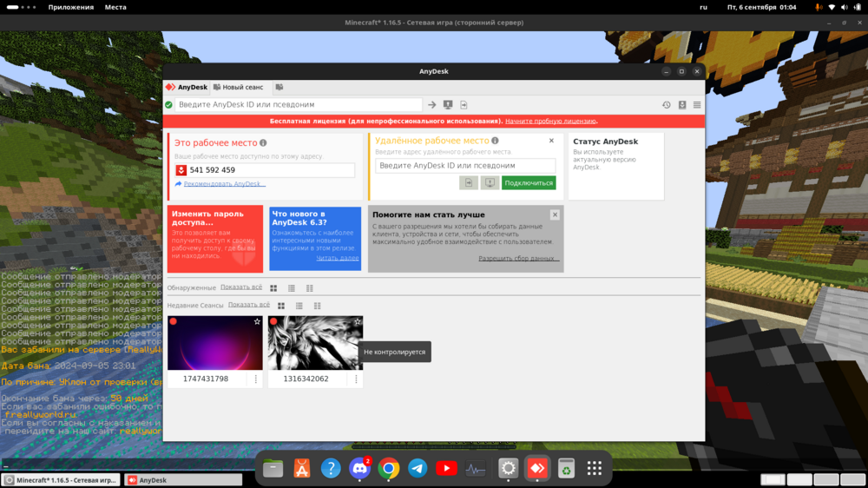Click the green 'Подключиться' button

pos(529,183)
